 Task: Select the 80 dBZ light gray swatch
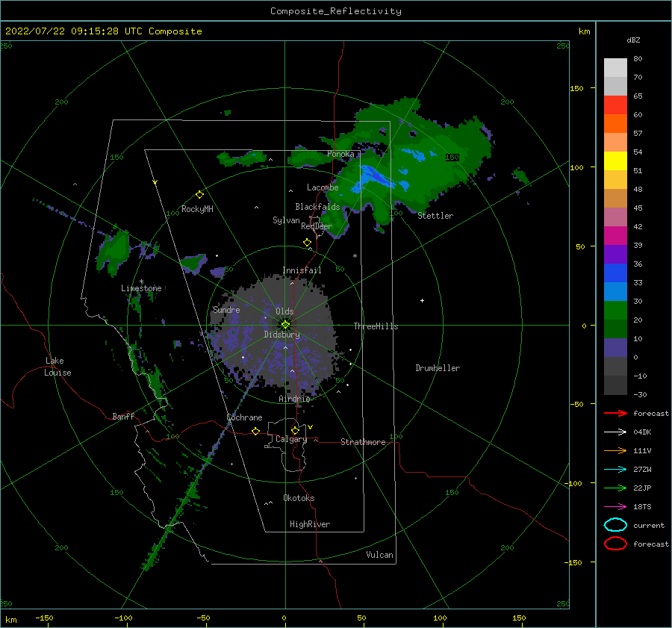[x=615, y=68]
